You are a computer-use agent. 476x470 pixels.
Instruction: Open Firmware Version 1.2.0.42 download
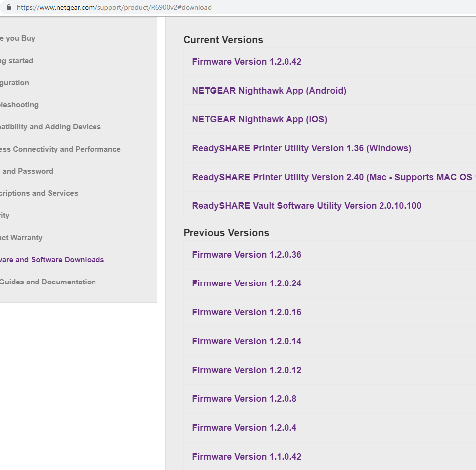[247, 62]
